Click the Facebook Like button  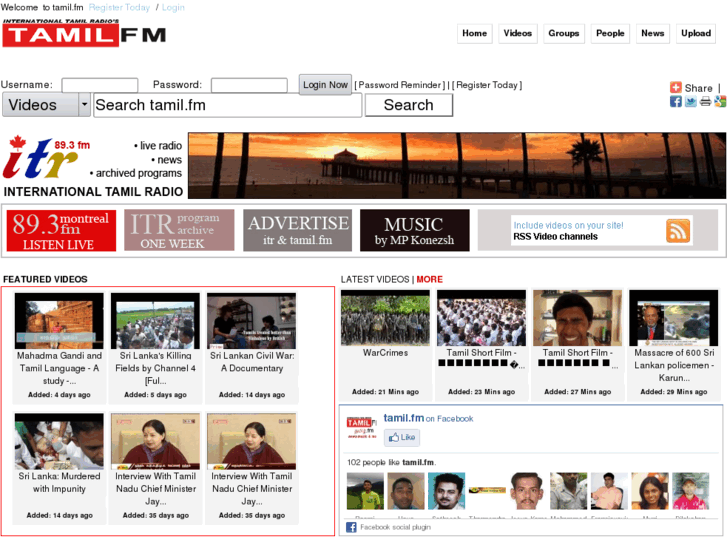tap(402, 437)
